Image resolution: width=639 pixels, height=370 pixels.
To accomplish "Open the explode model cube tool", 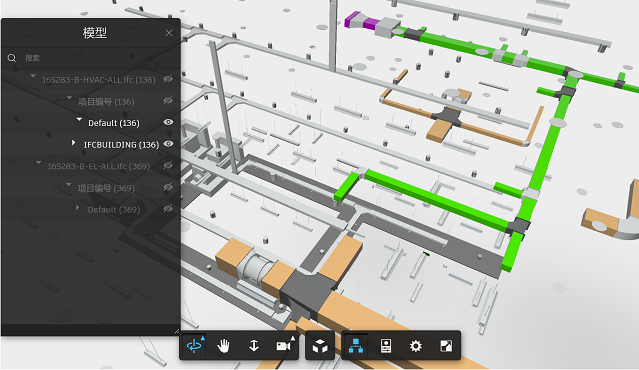I will click(320, 346).
